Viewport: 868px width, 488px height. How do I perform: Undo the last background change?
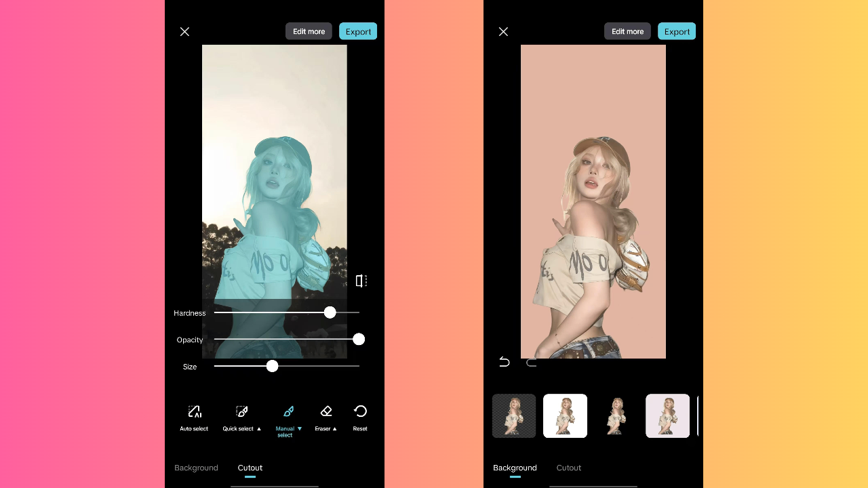(x=503, y=362)
